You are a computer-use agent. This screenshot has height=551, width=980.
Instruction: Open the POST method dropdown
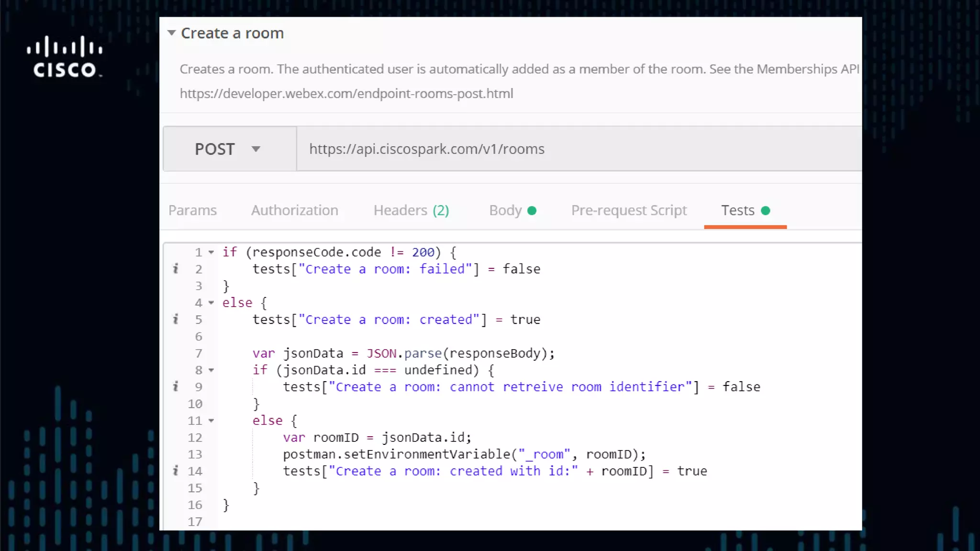256,149
